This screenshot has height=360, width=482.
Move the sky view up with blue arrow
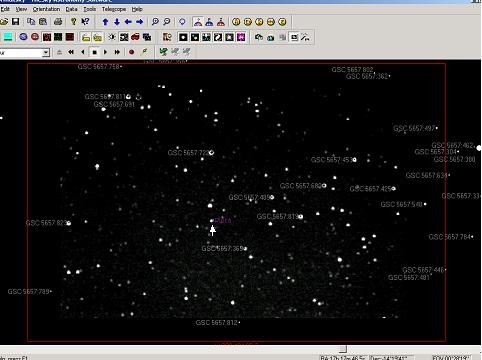coord(105,22)
